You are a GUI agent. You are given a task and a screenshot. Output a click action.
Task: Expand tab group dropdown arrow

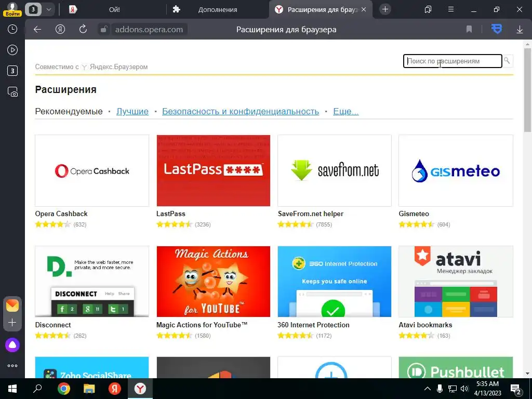(x=48, y=9)
